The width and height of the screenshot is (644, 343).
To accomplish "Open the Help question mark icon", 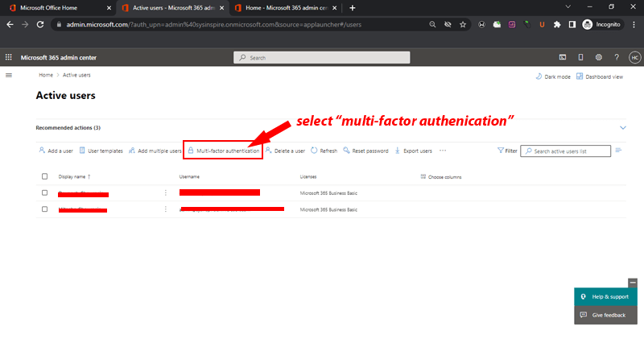I will click(x=617, y=57).
